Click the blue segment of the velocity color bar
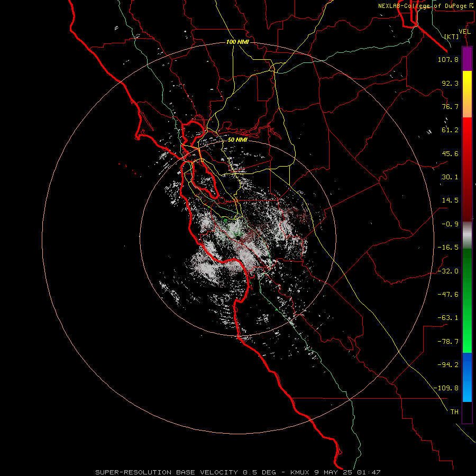 [x=467, y=377]
